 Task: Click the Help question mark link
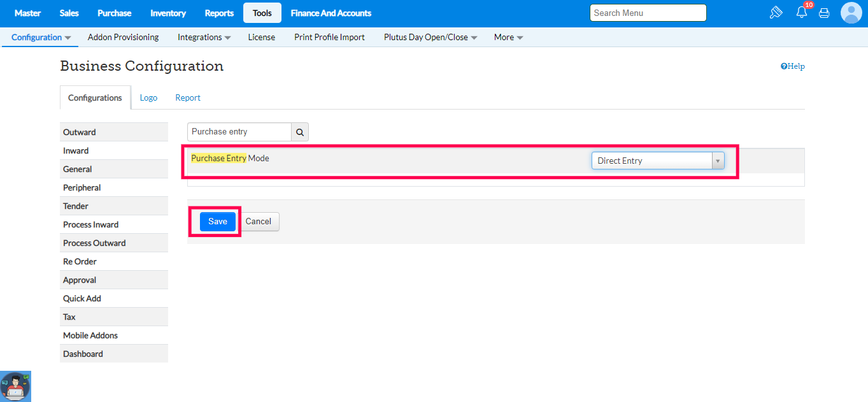[x=793, y=66]
